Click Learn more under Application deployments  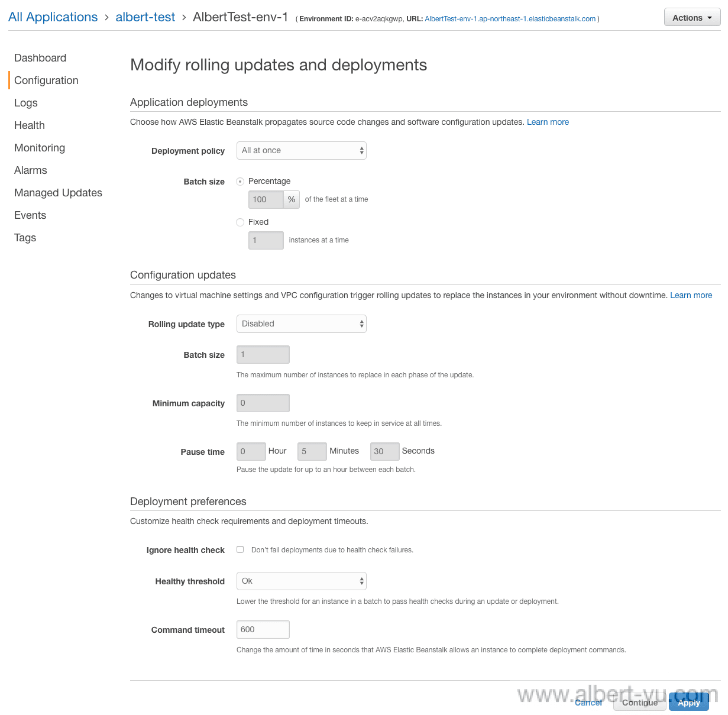(x=548, y=122)
